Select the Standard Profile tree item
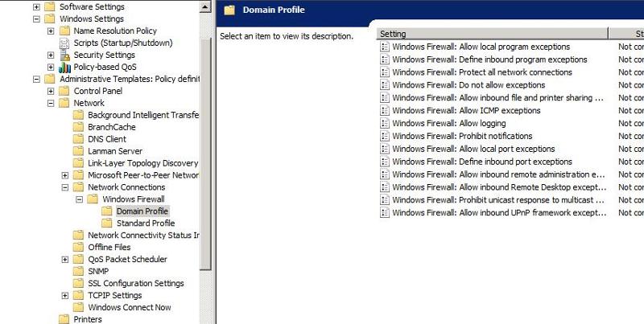The width and height of the screenshot is (644, 324). point(146,224)
